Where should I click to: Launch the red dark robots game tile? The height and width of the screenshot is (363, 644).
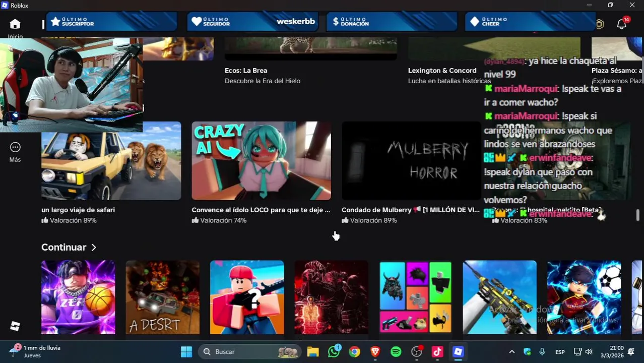coord(331,297)
